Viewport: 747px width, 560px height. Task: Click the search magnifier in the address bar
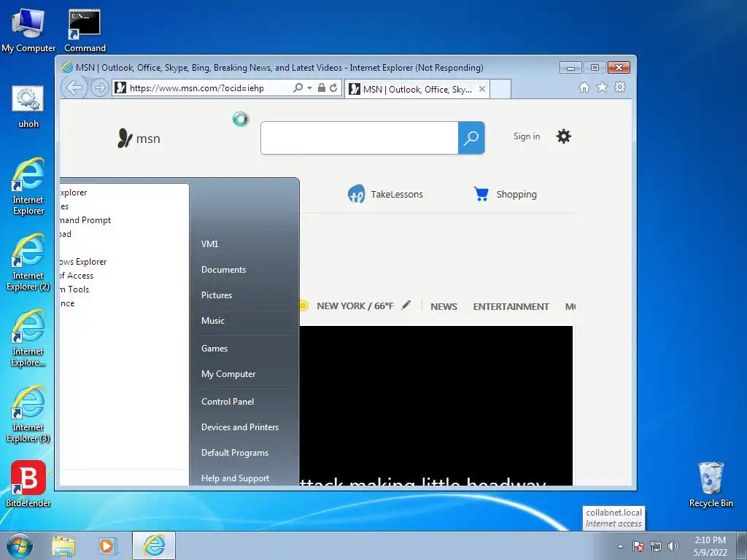(x=298, y=87)
